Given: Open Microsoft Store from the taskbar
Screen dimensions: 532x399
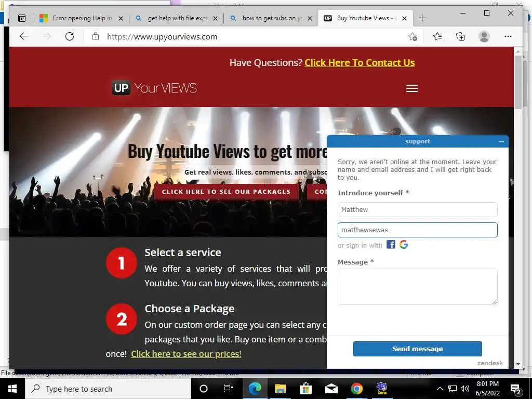Looking at the screenshot, I should point(305,389).
